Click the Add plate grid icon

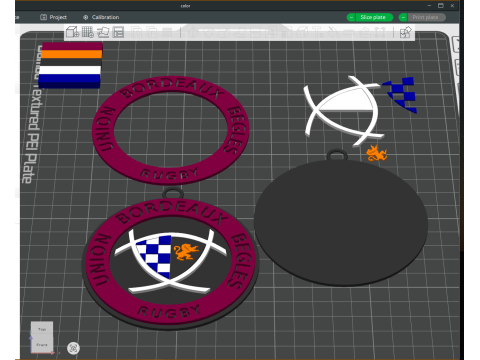(88, 32)
